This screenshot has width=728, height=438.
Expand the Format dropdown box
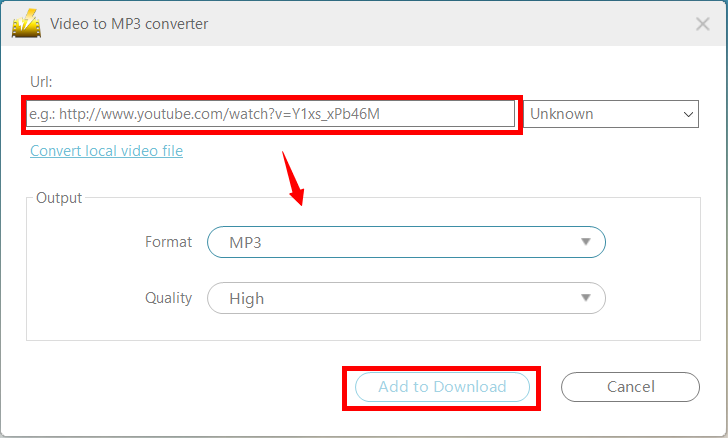click(x=406, y=242)
